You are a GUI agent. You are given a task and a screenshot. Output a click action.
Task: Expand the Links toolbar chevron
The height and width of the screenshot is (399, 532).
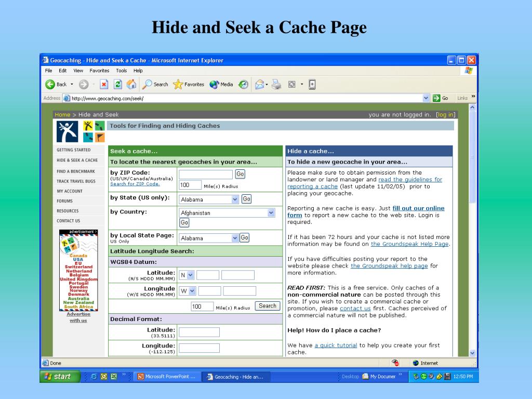coord(473,97)
